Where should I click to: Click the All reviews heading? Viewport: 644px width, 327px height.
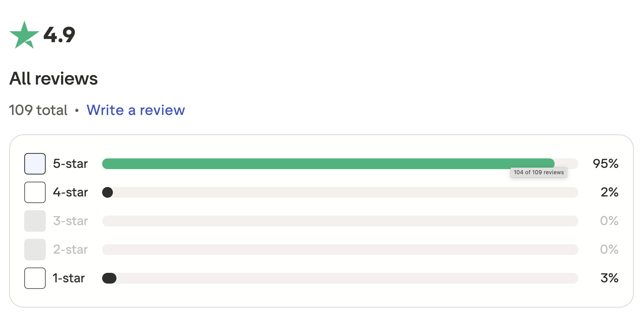tap(53, 79)
